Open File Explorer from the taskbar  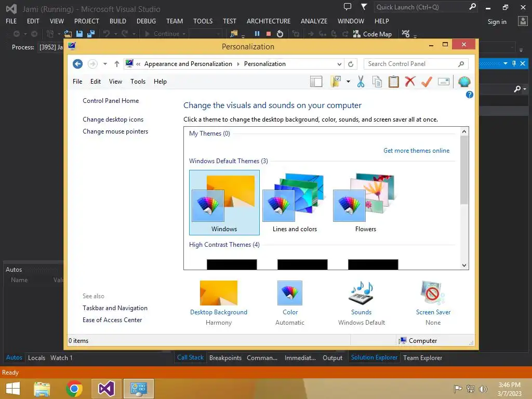tap(42, 389)
